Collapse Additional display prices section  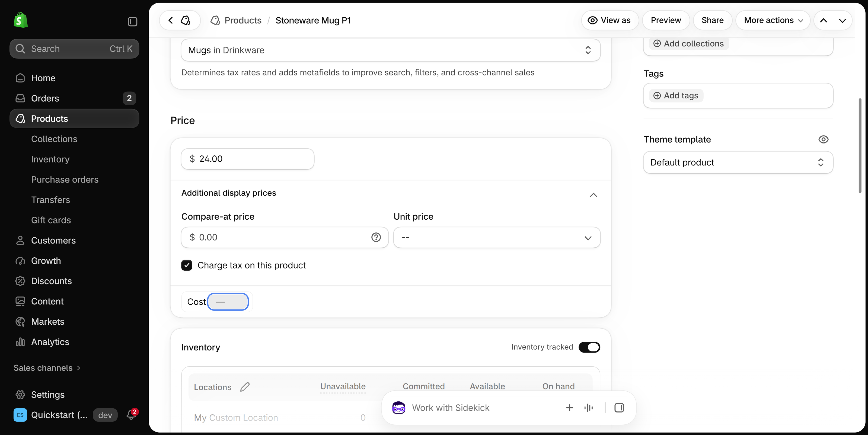click(593, 195)
